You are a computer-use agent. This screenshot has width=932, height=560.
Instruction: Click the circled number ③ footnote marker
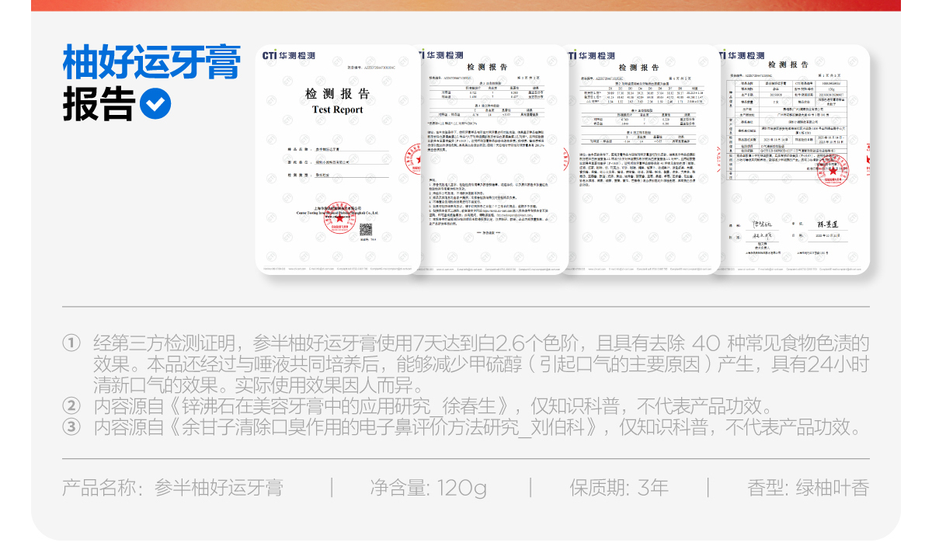[x=71, y=427]
